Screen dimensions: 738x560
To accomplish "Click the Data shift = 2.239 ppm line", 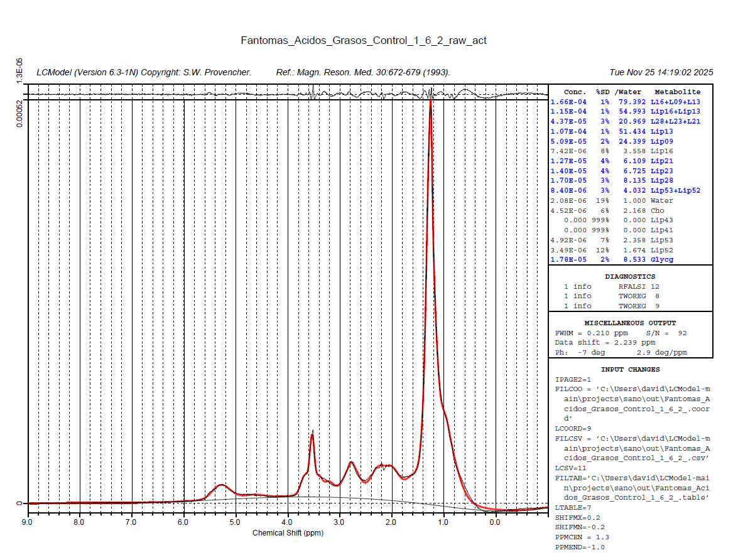I will click(x=605, y=343).
